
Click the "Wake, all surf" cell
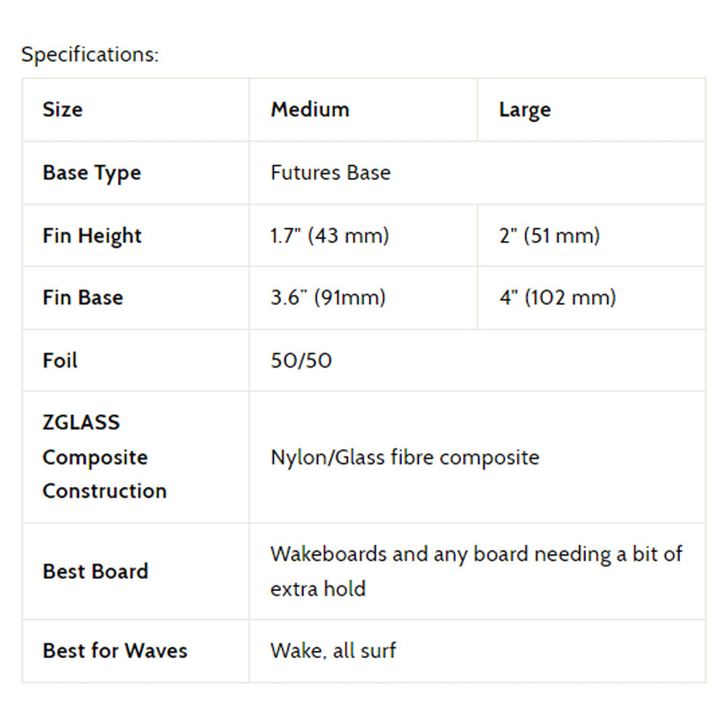coord(333,651)
